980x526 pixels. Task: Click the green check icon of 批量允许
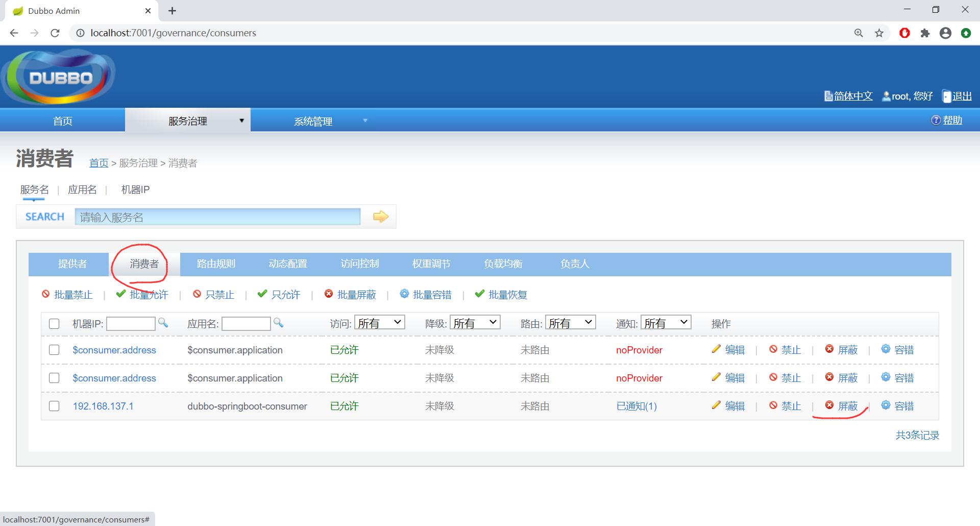(x=121, y=294)
